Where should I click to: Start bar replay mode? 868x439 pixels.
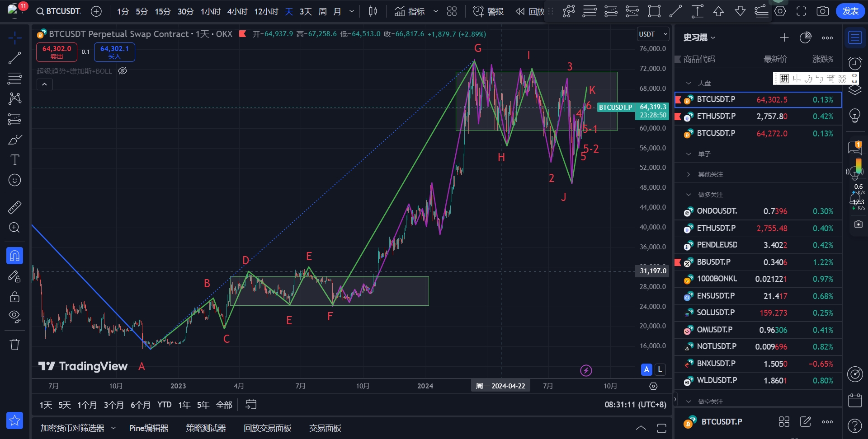530,11
